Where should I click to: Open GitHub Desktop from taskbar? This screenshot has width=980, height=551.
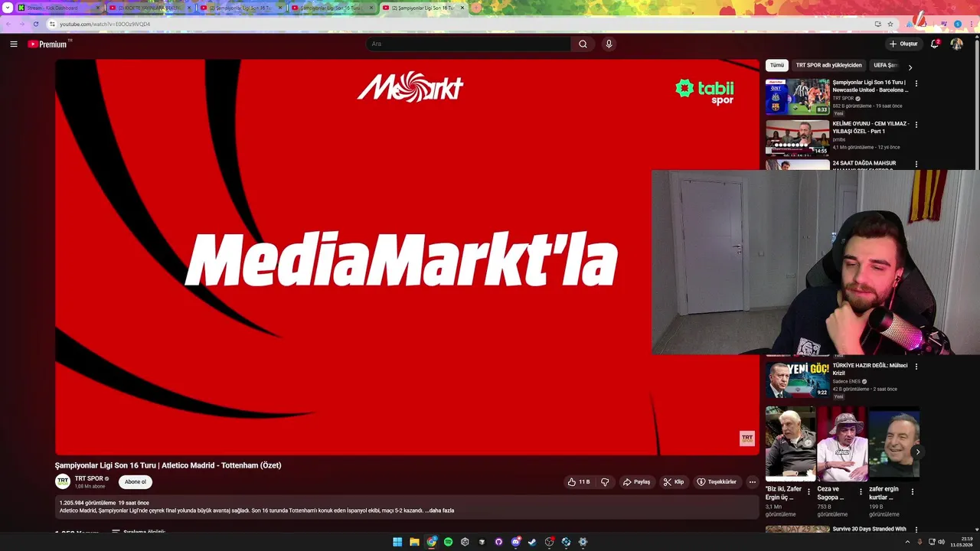click(x=498, y=542)
